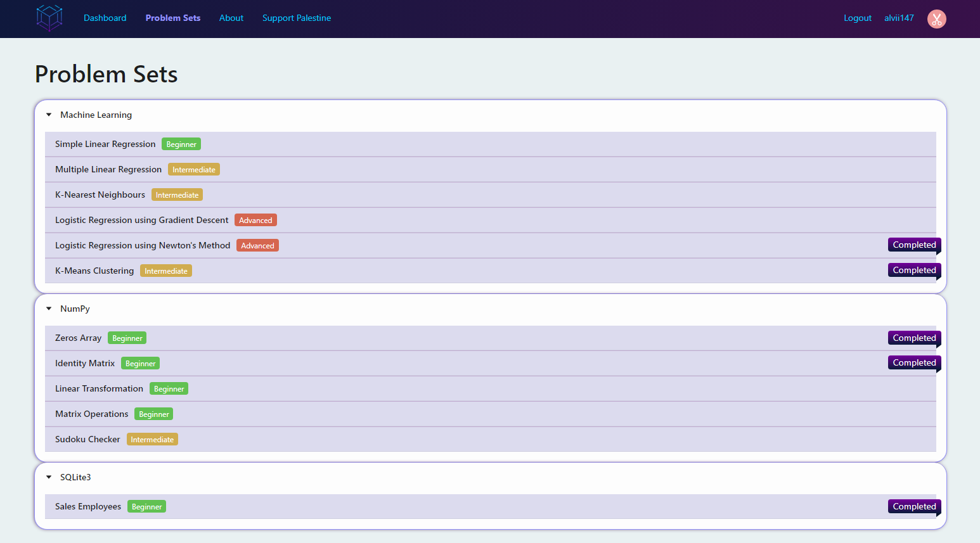Open the Multiple Linear Regression problem

pyautogui.click(x=108, y=169)
